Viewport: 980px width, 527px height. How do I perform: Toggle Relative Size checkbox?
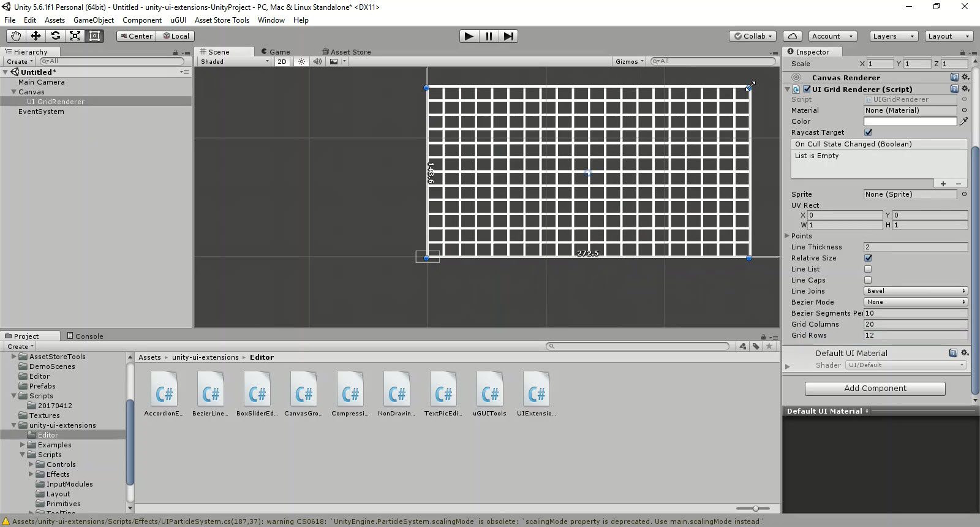868,258
